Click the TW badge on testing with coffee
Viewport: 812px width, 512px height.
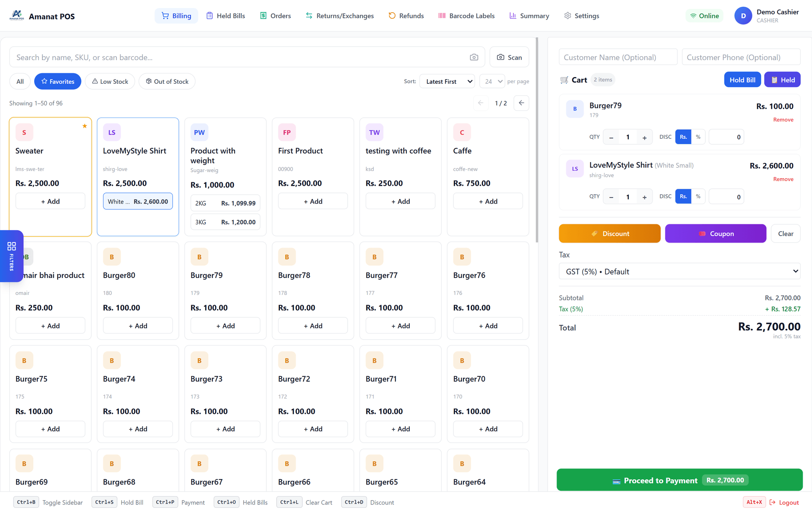click(374, 132)
